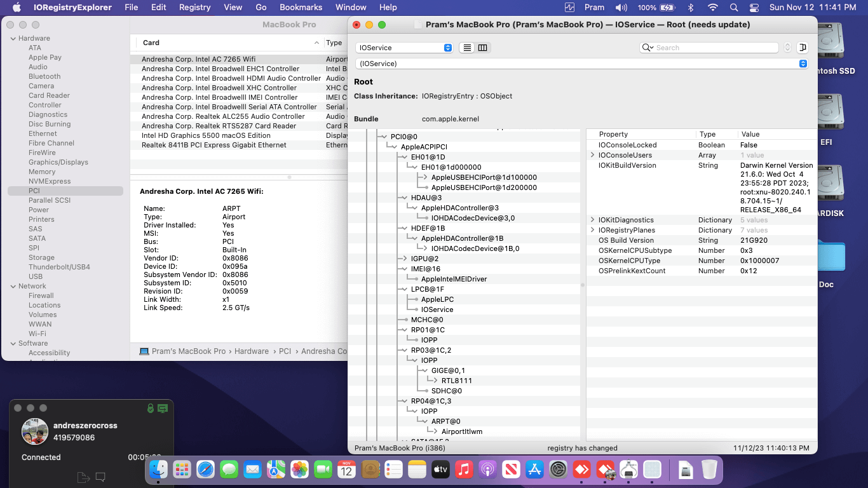Switch IORegistryExplorer to list view
This screenshot has height=488, width=868.
tap(467, 48)
